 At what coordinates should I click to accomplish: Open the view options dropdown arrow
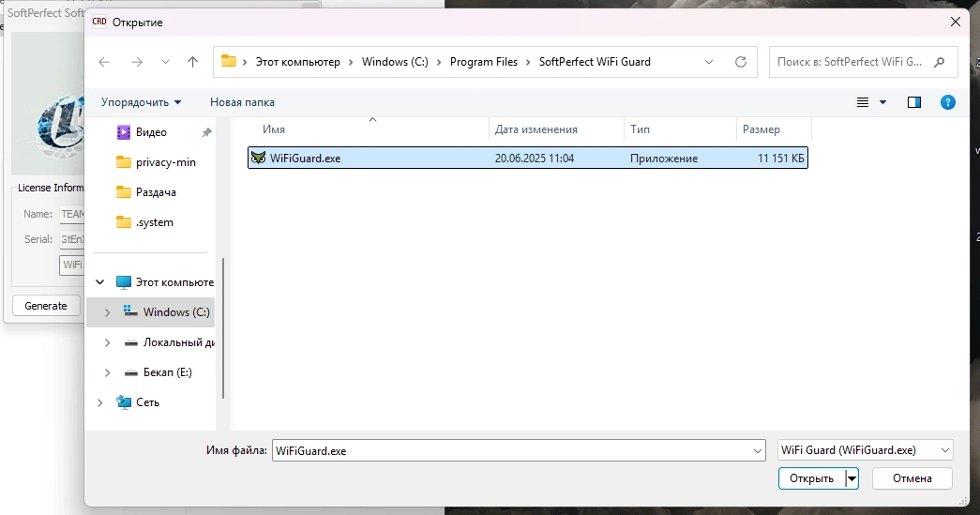coord(883,102)
